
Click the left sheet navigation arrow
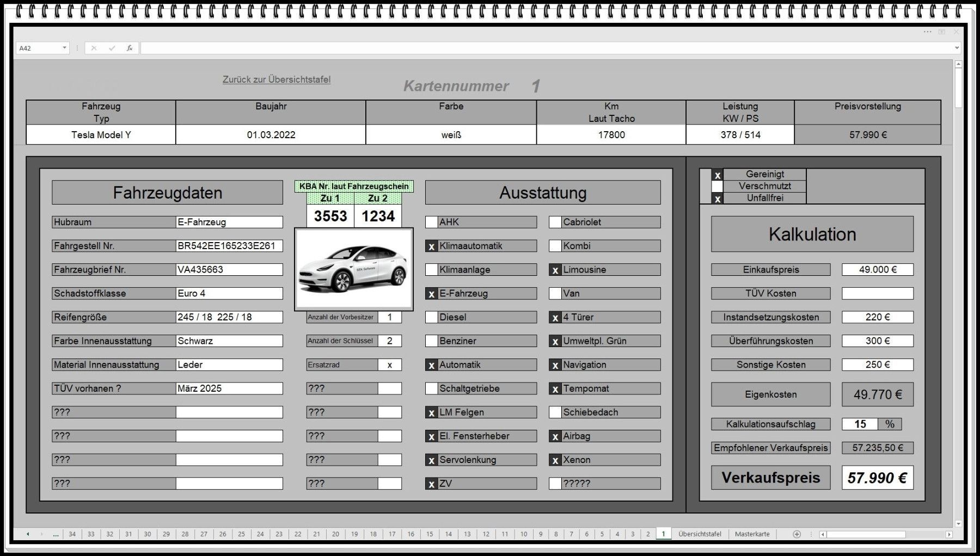tap(27, 534)
